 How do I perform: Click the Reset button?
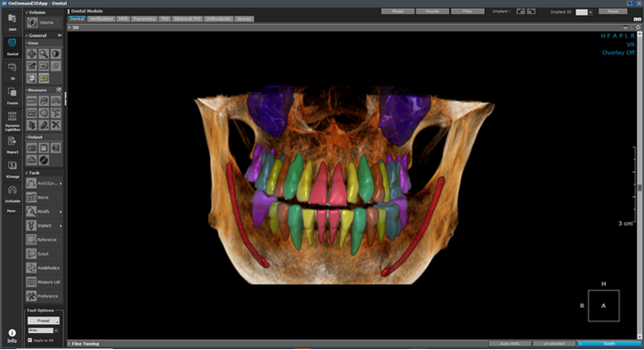pos(613,12)
